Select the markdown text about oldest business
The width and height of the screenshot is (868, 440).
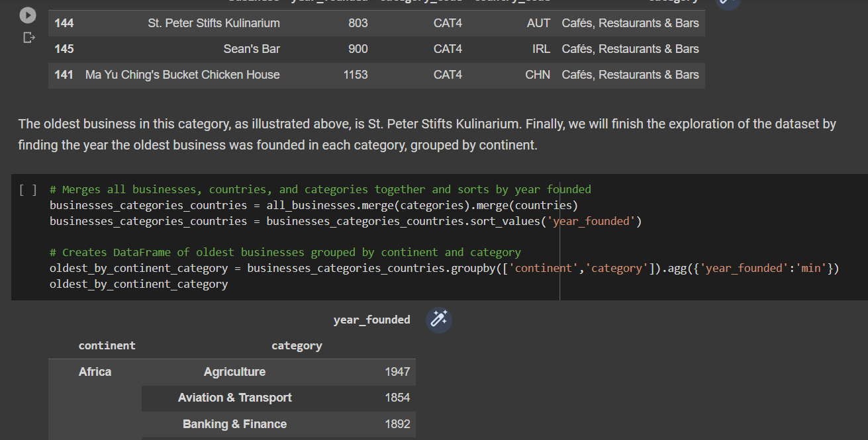tap(426, 134)
